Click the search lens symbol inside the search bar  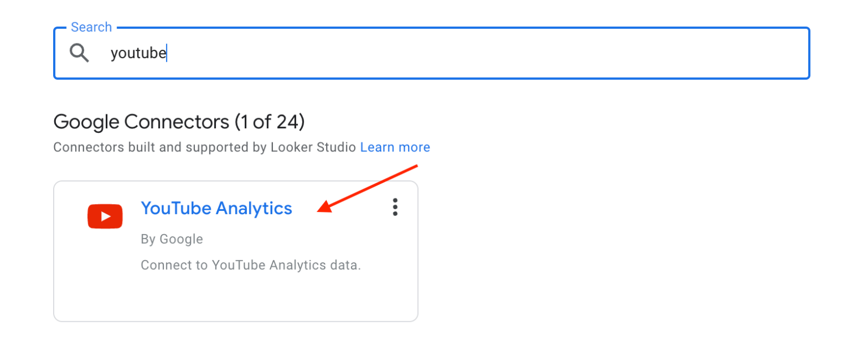click(79, 53)
